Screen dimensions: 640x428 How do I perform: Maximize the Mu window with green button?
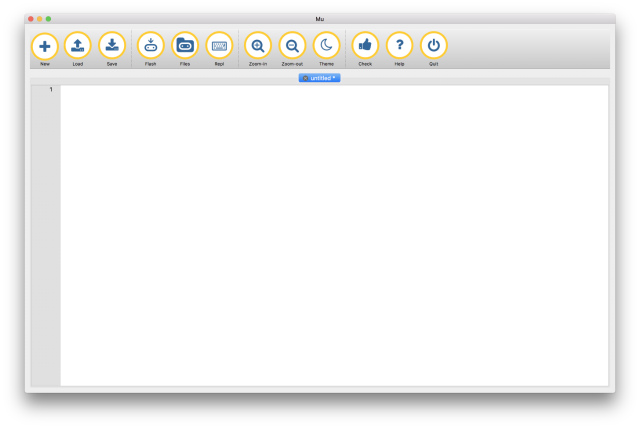pyautogui.click(x=48, y=19)
